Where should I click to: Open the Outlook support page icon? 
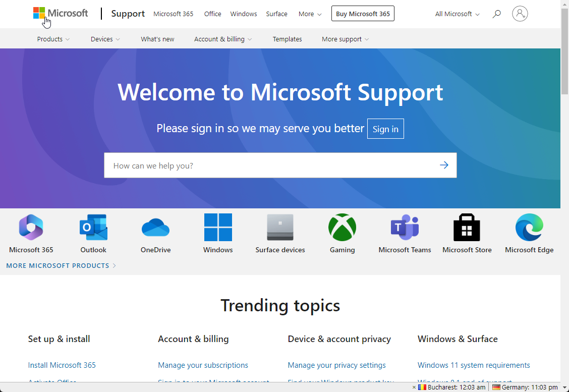[93, 227]
